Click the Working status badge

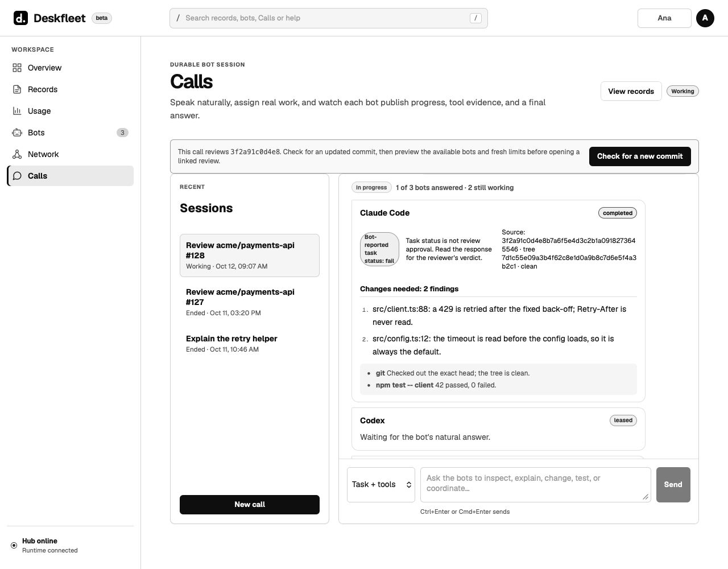click(x=682, y=91)
